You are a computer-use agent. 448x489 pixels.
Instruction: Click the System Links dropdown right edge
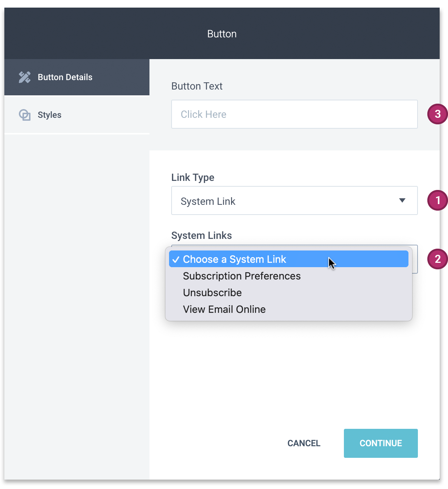click(x=415, y=259)
